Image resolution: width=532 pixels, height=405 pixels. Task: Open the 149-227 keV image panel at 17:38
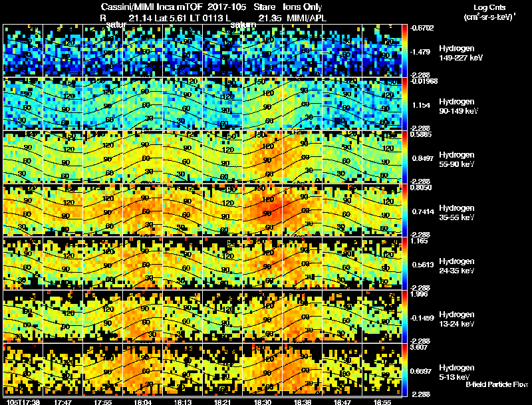[x=23, y=51]
